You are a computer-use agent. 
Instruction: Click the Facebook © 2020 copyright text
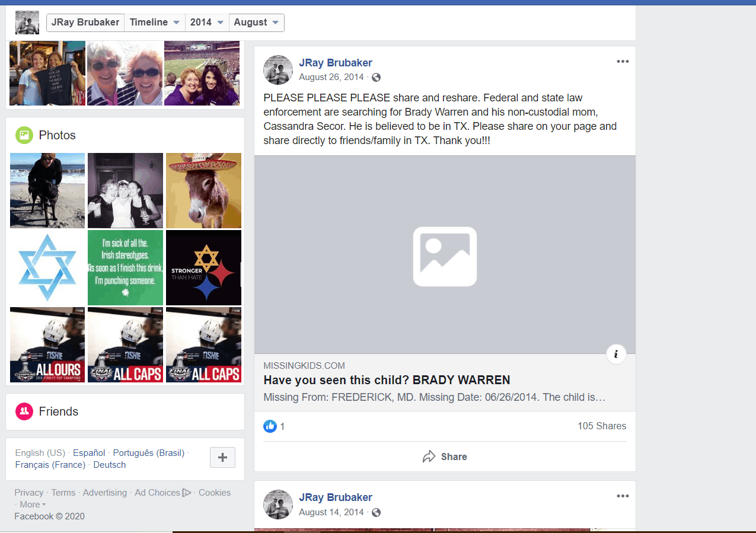pyautogui.click(x=50, y=516)
